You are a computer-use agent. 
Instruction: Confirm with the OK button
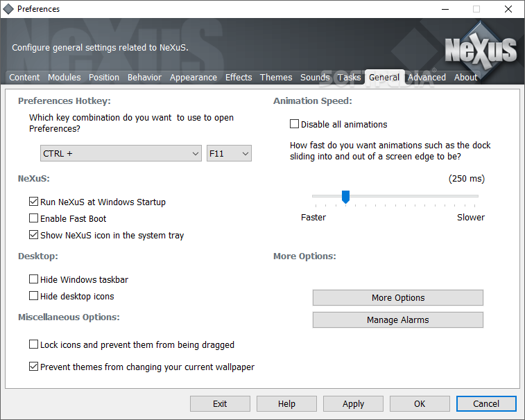pyautogui.click(x=420, y=404)
